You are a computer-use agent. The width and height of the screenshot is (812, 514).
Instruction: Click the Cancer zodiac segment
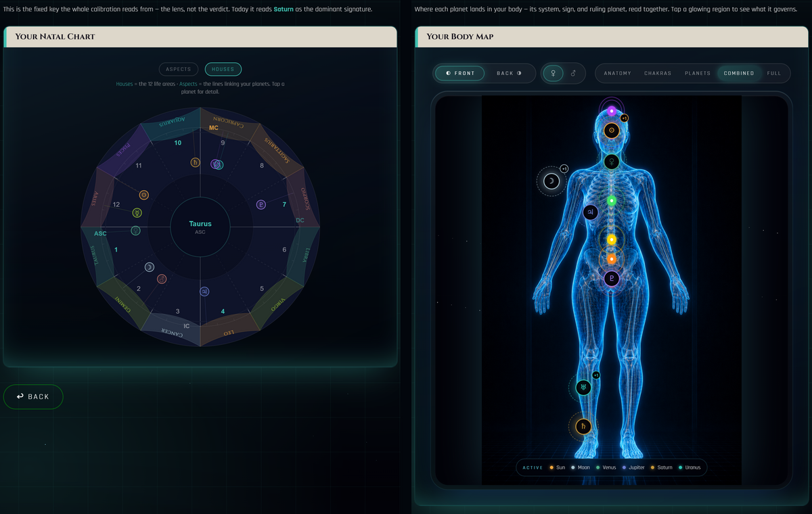click(171, 330)
